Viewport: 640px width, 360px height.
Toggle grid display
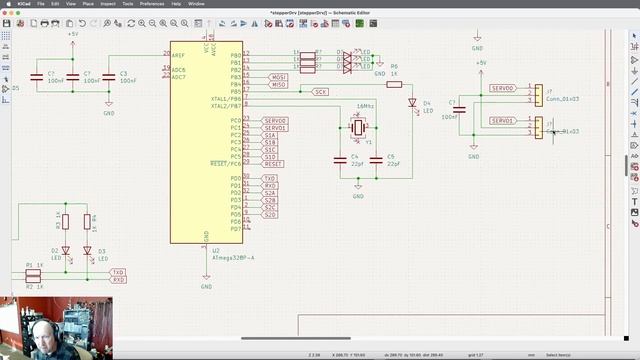(6, 36)
